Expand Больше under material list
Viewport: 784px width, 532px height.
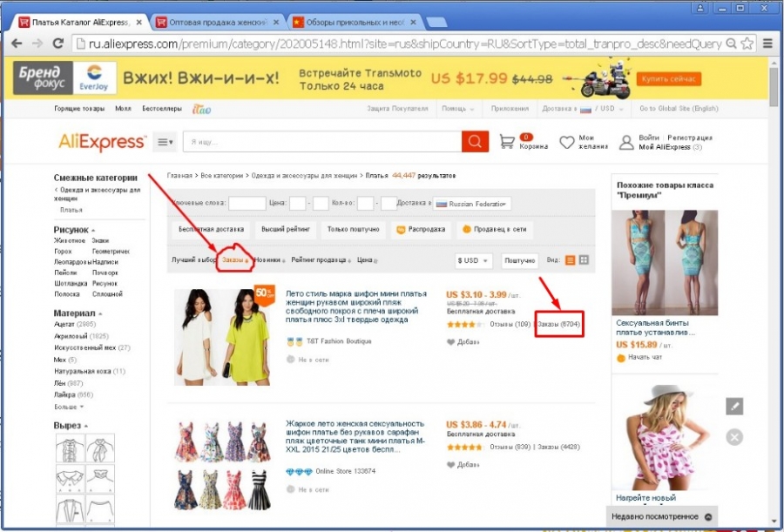tap(69, 407)
